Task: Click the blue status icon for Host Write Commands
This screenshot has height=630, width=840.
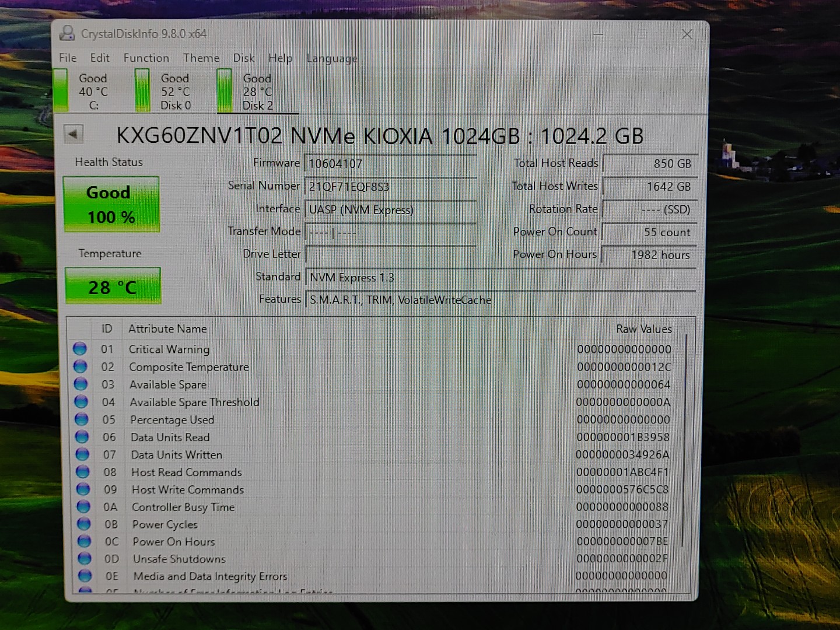Action: pos(83,489)
